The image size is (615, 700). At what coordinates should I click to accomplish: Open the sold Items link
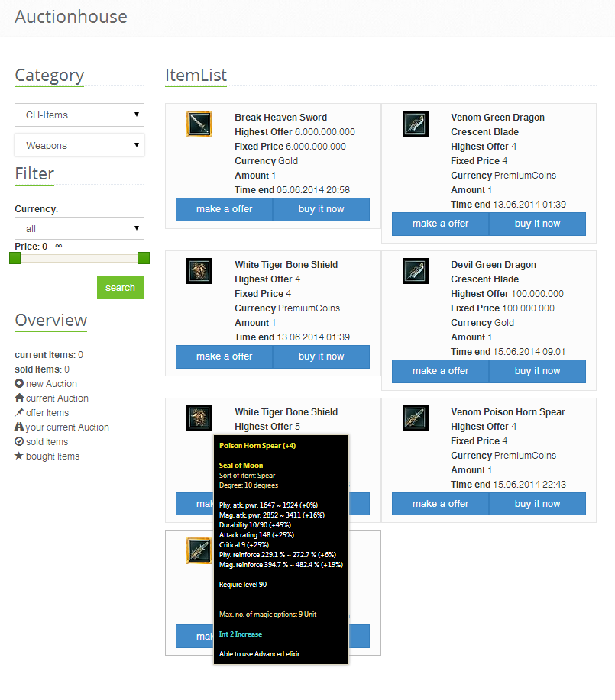[x=47, y=441]
